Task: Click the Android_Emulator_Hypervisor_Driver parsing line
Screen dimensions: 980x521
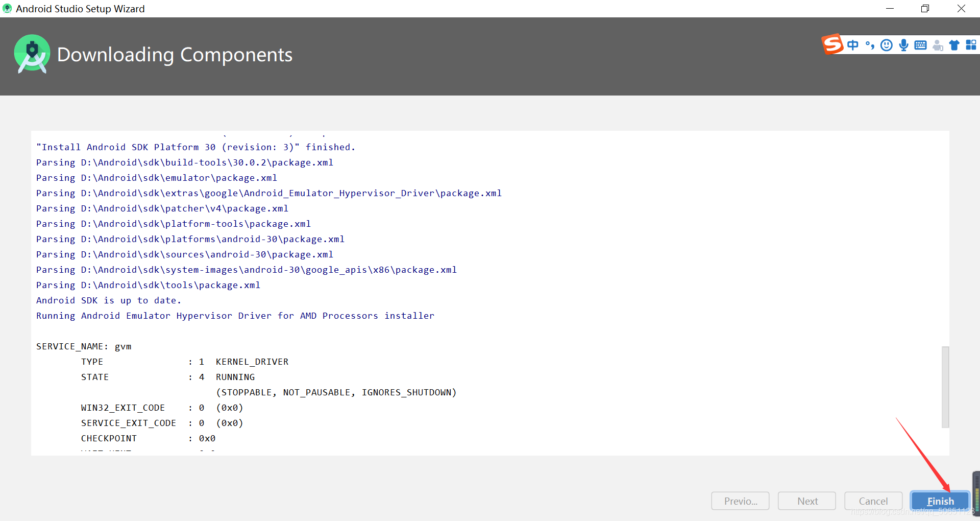Action: pos(269,193)
